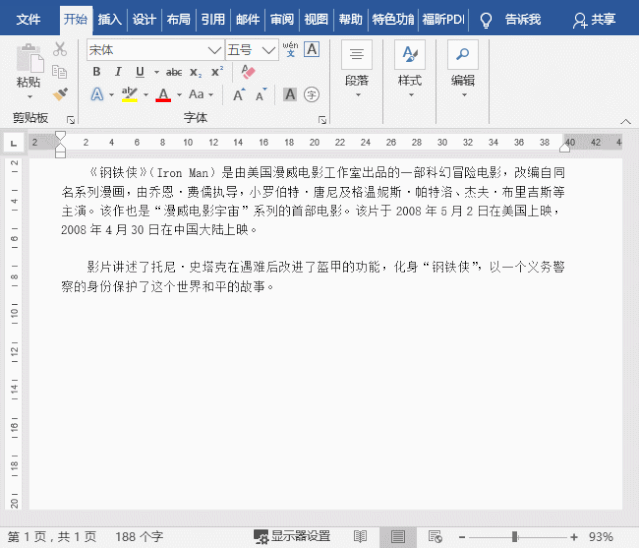
Task: Open the font size dropdown
Action: (269, 50)
